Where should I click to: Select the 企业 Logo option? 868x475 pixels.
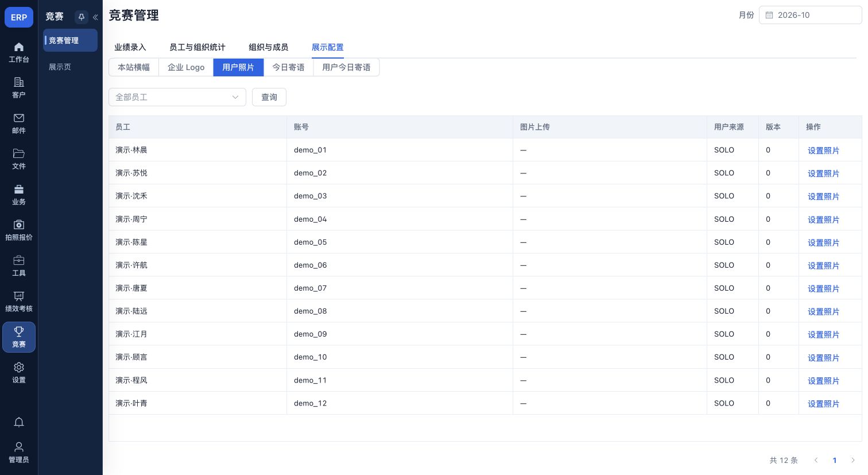tap(186, 67)
